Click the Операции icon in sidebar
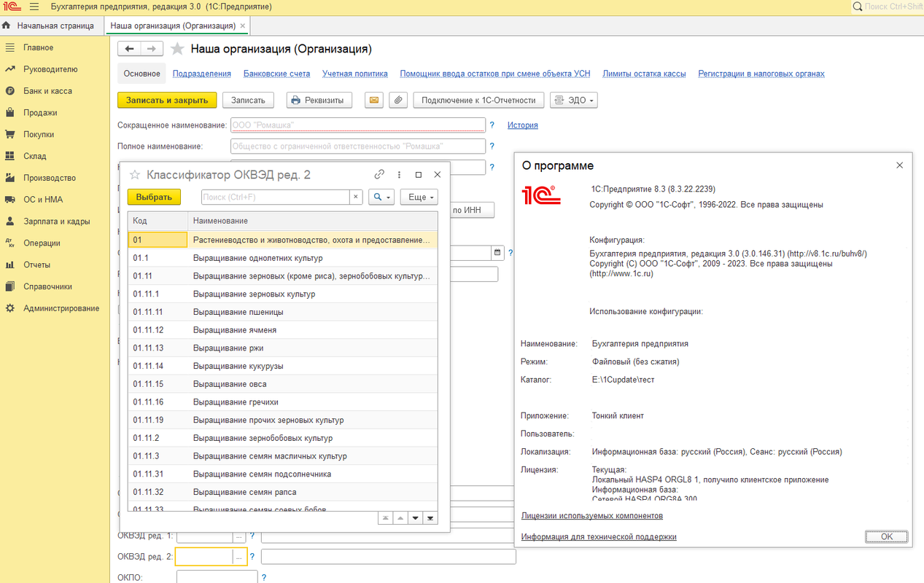The width and height of the screenshot is (924, 583). tap(9, 243)
